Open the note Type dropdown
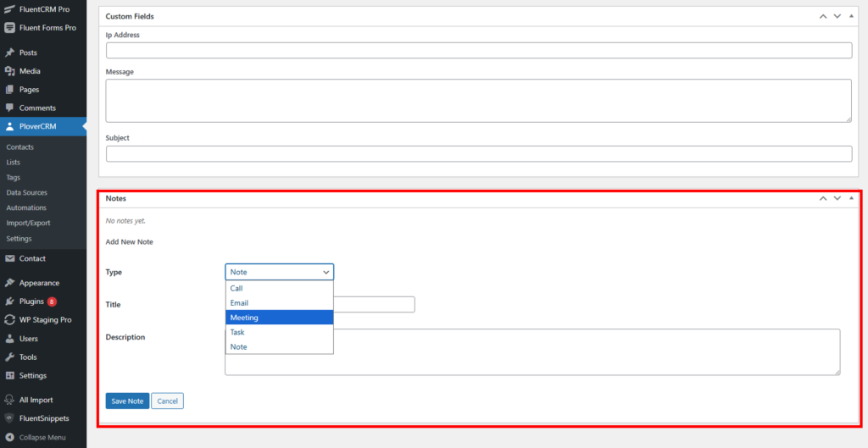This screenshot has width=868, height=448. pos(279,272)
